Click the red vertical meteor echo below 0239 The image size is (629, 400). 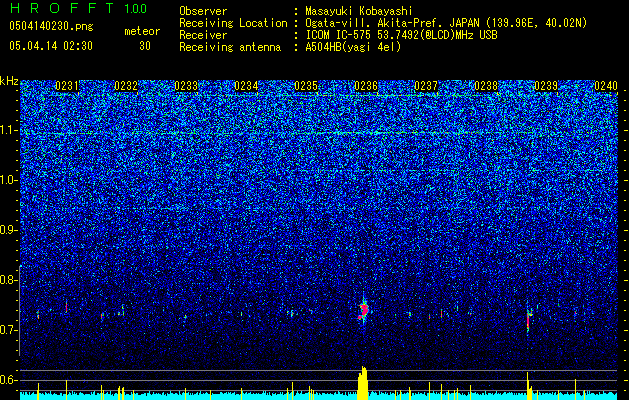[x=528, y=320]
